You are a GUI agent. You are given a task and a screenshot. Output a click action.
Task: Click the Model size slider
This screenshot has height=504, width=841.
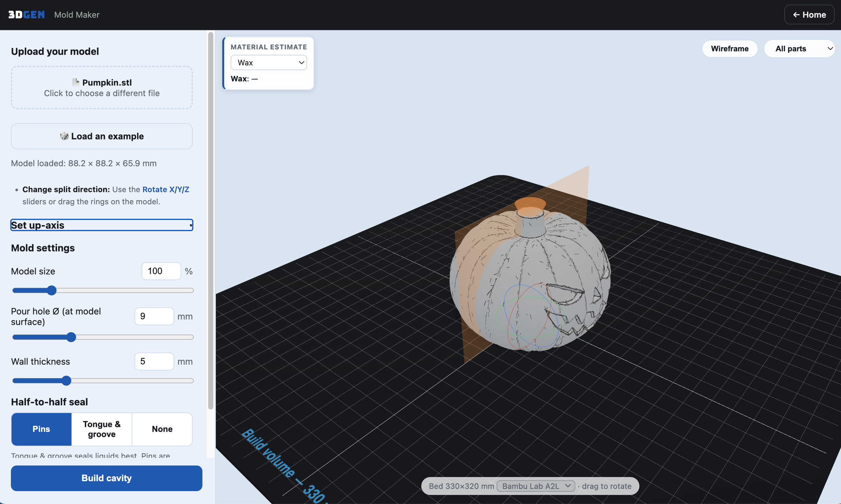coord(103,290)
